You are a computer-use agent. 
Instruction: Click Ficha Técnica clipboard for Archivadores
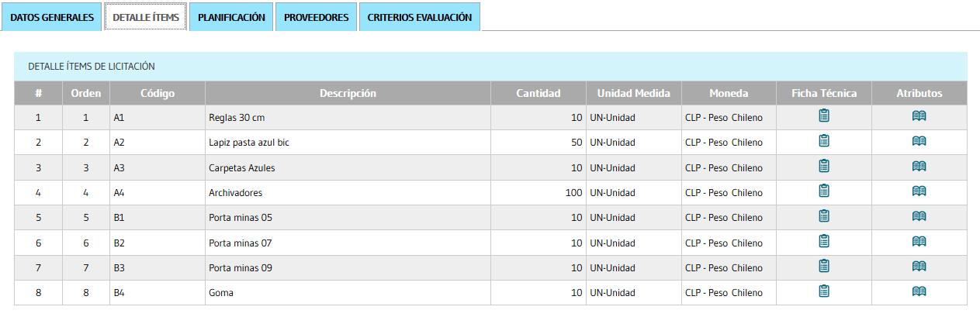[x=824, y=191]
